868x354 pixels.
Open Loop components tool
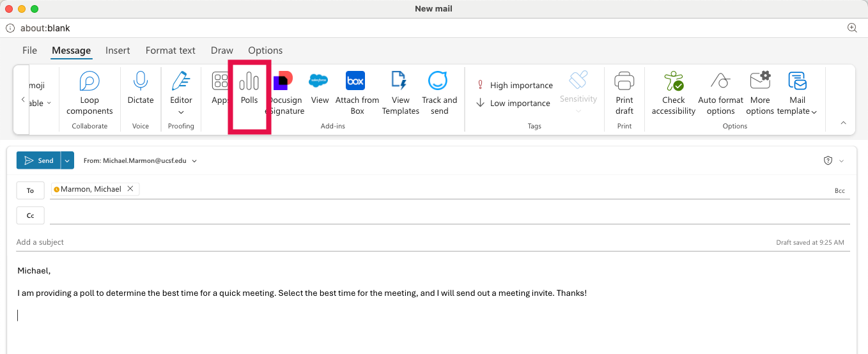(89, 93)
